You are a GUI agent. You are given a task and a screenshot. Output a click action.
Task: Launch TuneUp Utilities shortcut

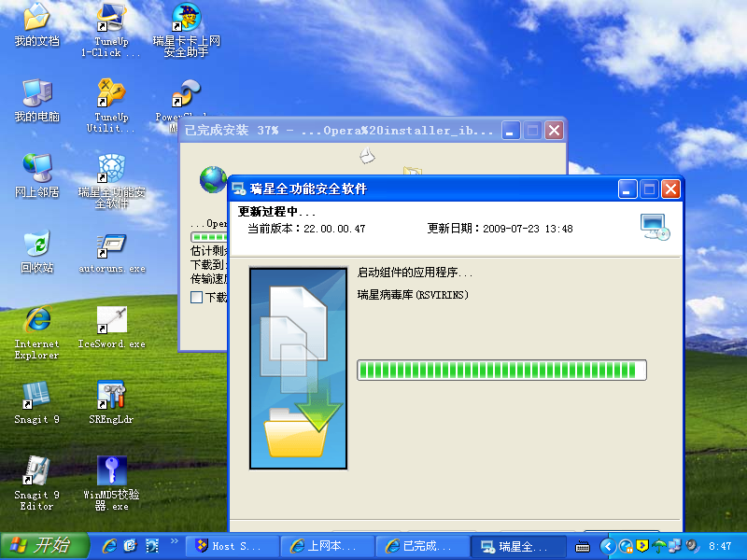tap(111, 105)
